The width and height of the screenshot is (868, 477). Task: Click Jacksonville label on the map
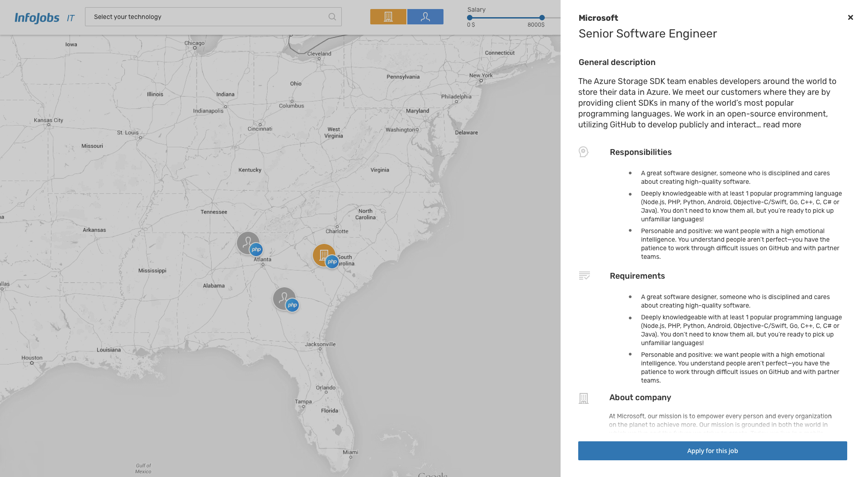321,344
